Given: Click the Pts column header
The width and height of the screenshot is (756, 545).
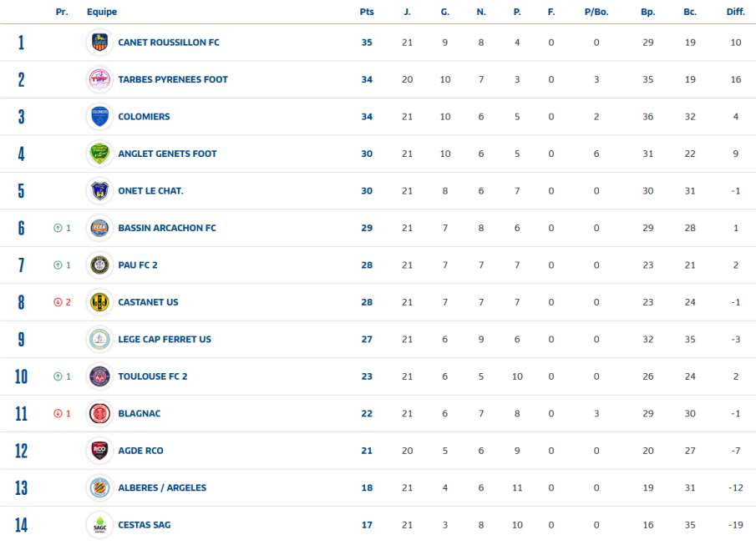Looking at the screenshot, I should tap(367, 13).
